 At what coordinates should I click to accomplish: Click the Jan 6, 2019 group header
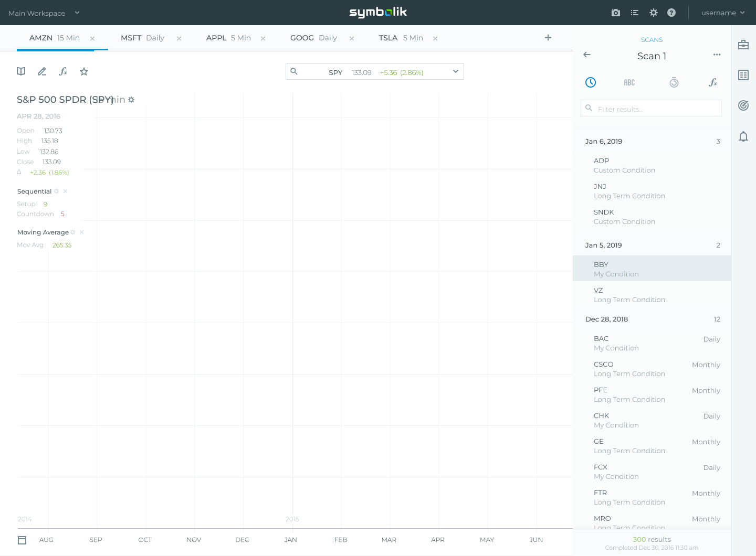click(x=652, y=141)
